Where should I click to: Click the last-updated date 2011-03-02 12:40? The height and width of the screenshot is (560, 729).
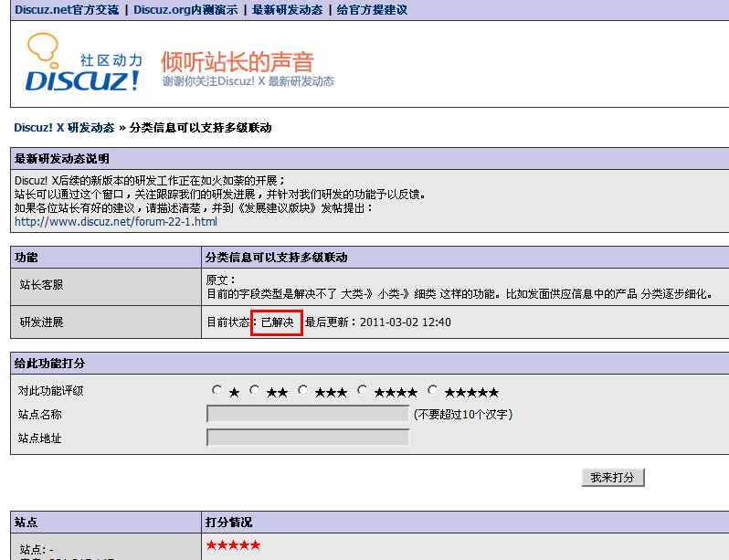406,322
